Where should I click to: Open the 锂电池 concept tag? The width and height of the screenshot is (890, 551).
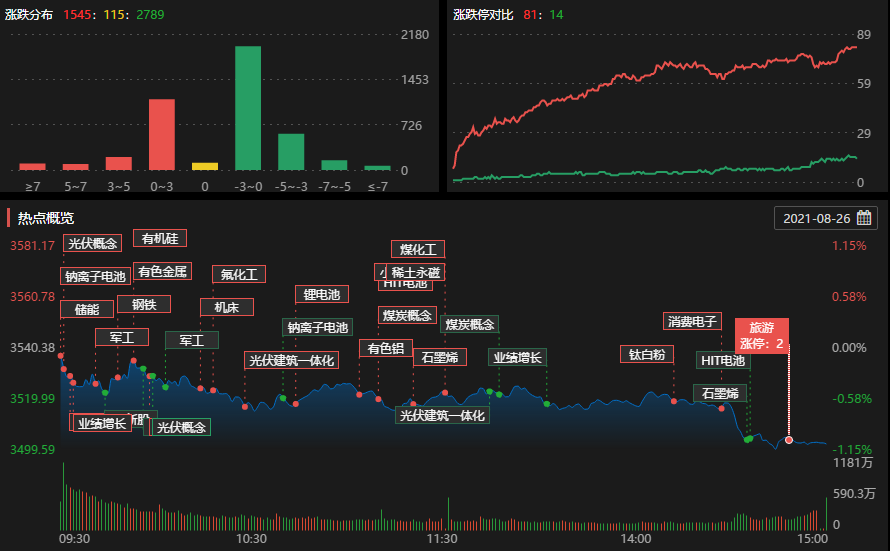pyautogui.click(x=322, y=294)
